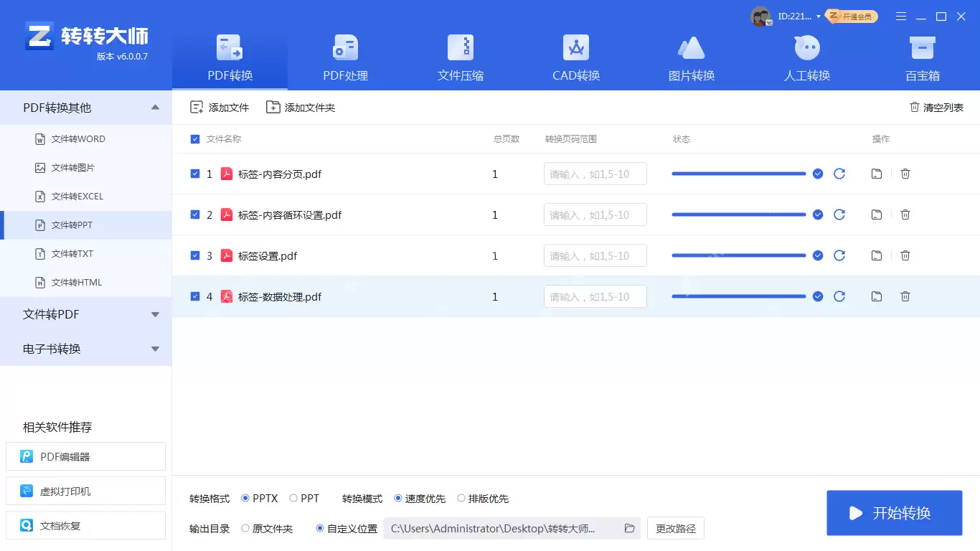Select 文件转WORD in the sidebar
Viewport: 980px width, 551px height.
pos(79,138)
